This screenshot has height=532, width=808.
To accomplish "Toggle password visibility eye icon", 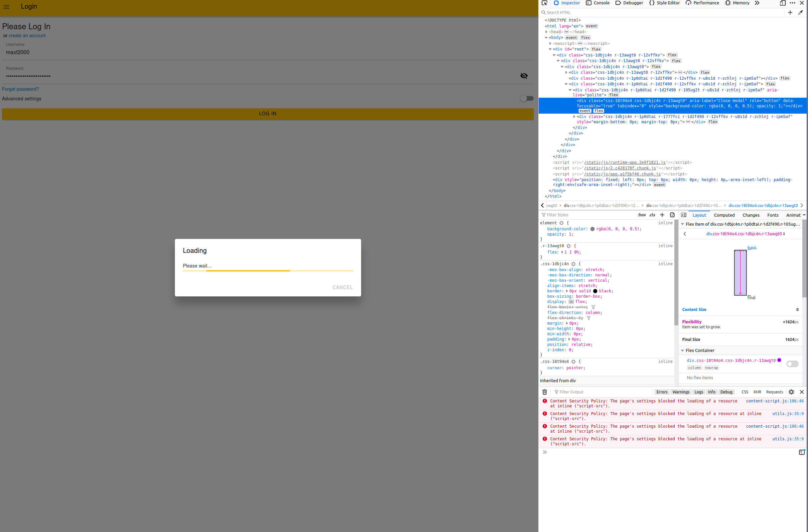I will 524,76.
